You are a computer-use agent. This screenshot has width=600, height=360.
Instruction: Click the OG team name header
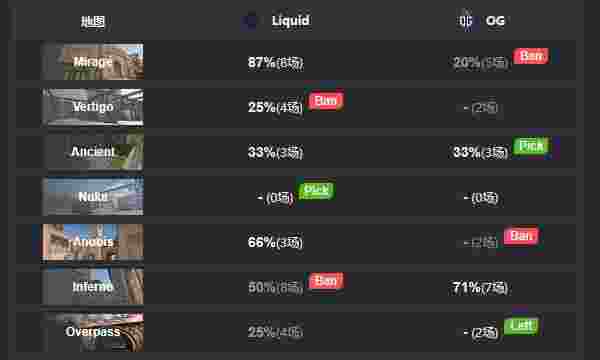pos(496,21)
